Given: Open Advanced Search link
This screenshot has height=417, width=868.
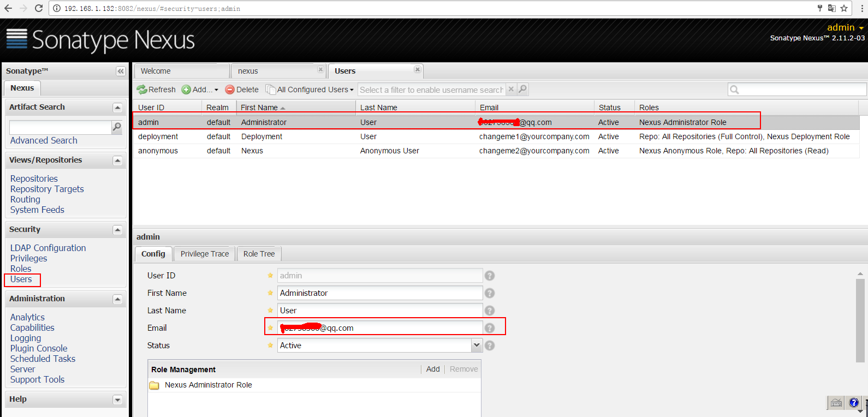Looking at the screenshot, I should click(x=44, y=140).
